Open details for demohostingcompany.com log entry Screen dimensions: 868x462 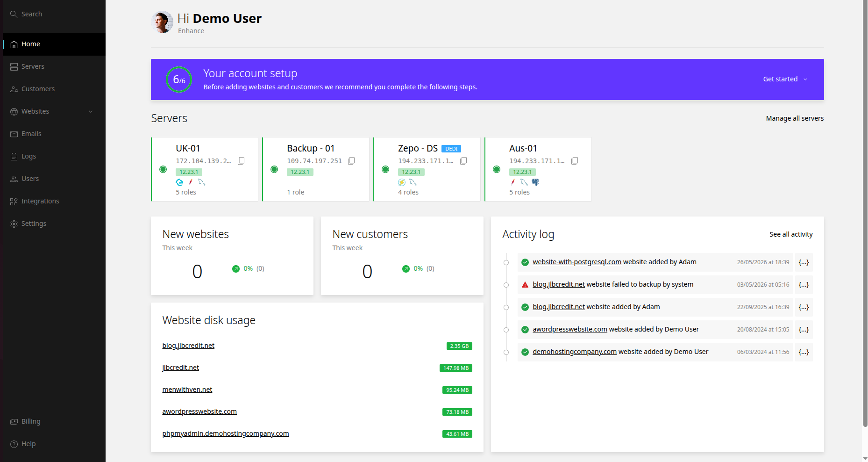pos(804,352)
